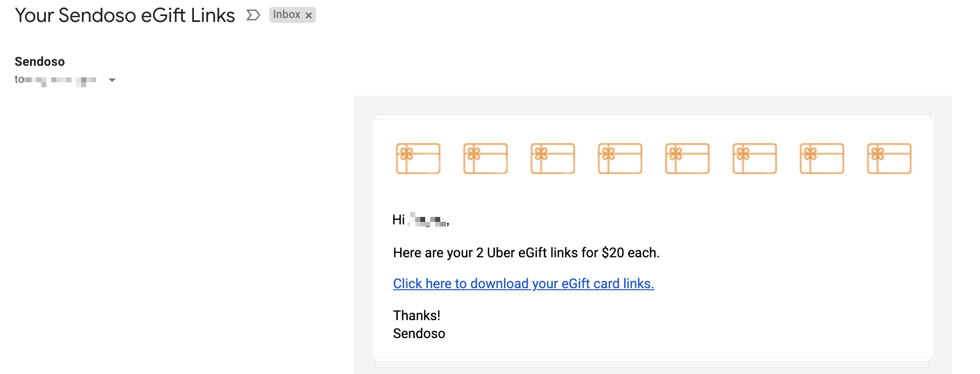
Task: Click the $20 eGift links sentence
Action: pos(526,253)
